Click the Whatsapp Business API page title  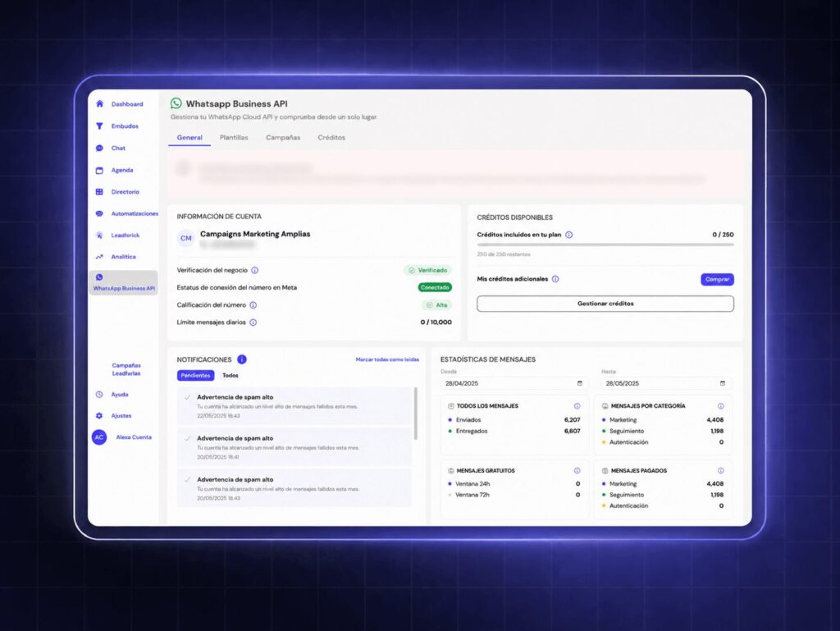coord(237,104)
